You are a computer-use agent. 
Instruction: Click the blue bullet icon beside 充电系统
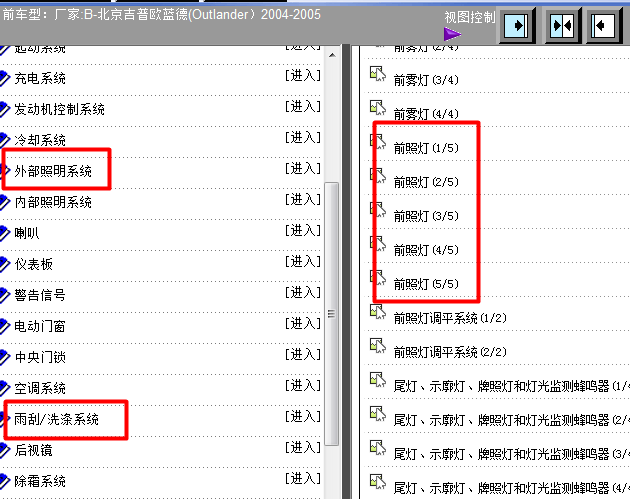tap(4, 78)
